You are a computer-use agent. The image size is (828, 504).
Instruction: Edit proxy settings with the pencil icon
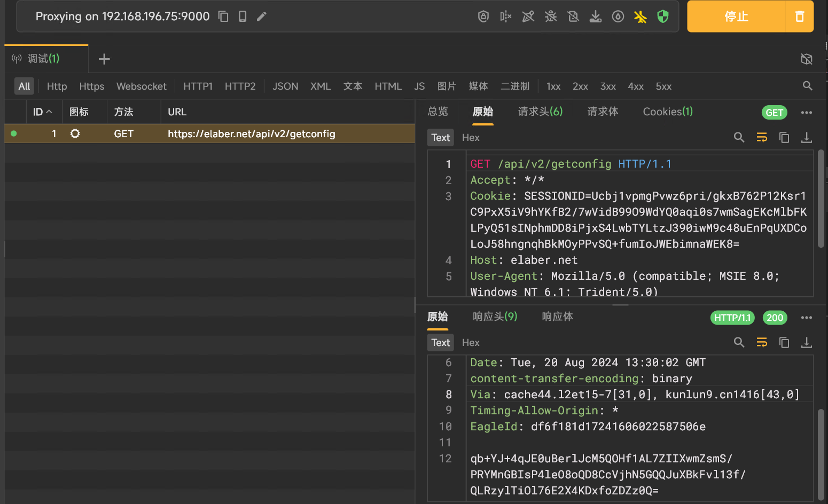[261, 17]
